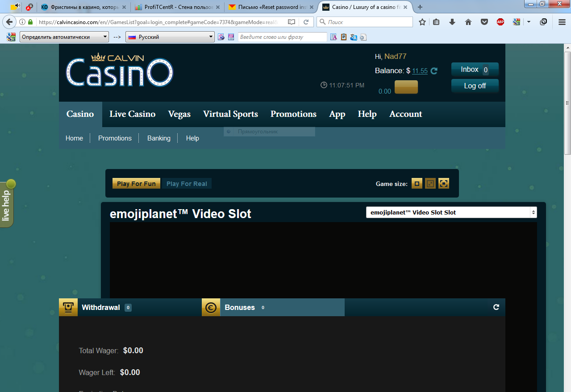Image resolution: width=571 pixels, height=392 pixels.
Task: Open a new browser tab
Action: click(x=420, y=7)
